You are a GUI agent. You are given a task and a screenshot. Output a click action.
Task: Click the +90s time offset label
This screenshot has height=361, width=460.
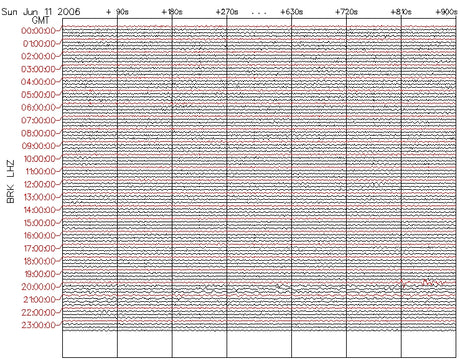[117, 12]
